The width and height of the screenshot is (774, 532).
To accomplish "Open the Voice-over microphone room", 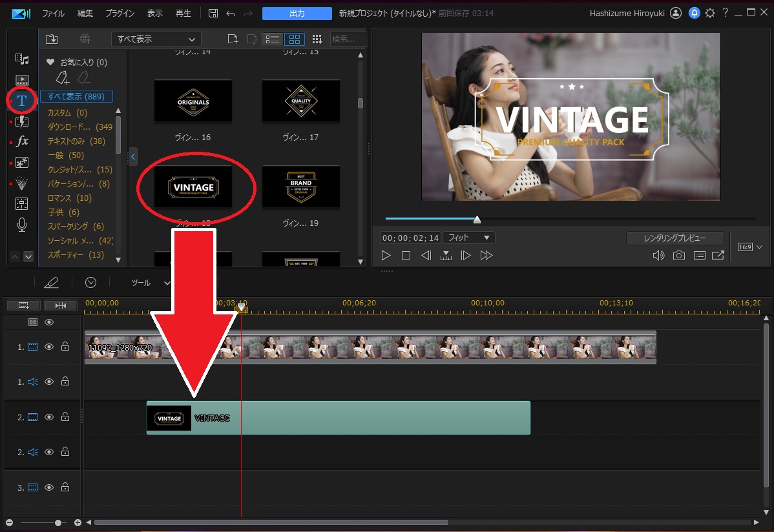I will pos(22,225).
